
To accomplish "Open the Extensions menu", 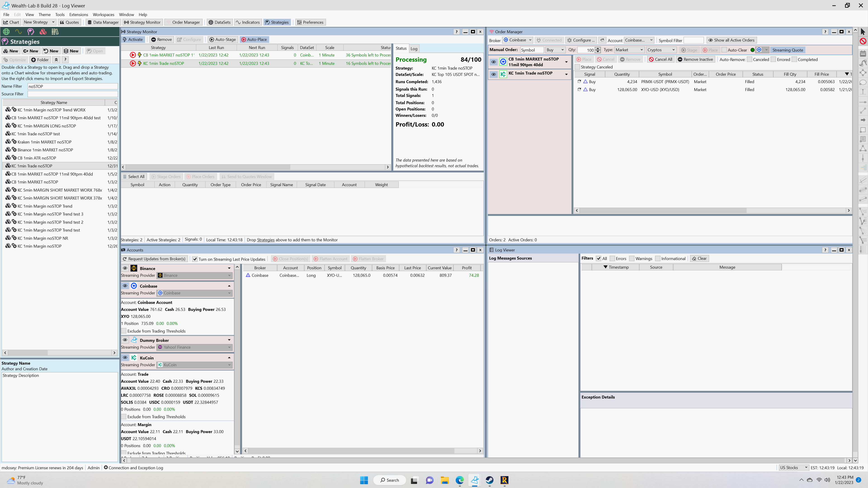I will click(x=78, y=14).
